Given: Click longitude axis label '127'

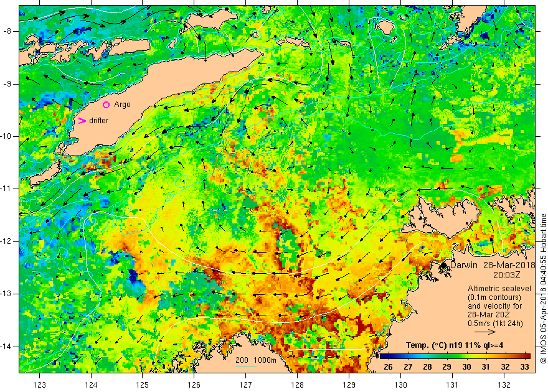Looking at the screenshot, I should click(246, 385).
